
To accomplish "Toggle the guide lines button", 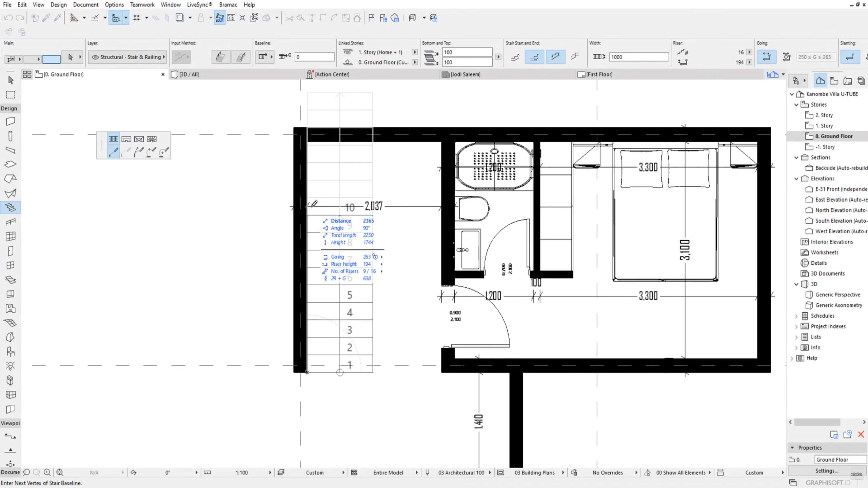I will [95, 18].
